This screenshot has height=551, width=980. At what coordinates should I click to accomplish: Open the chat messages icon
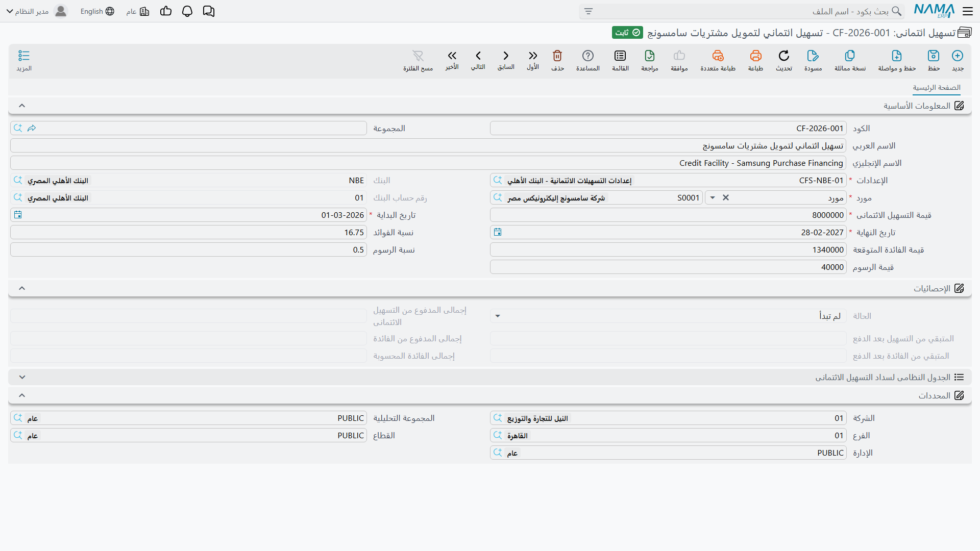(x=209, y=11)
